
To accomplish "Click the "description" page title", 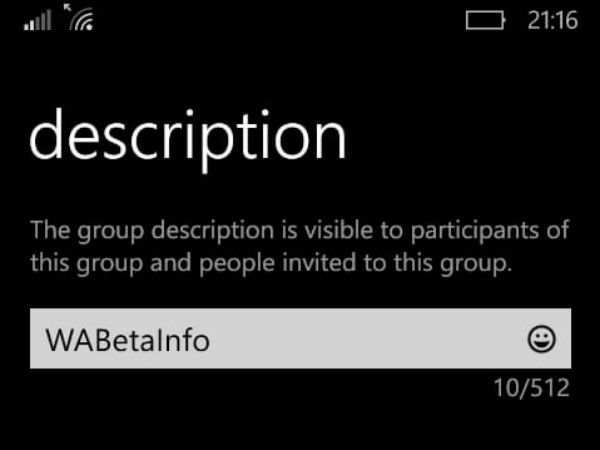I will [188, 137].
